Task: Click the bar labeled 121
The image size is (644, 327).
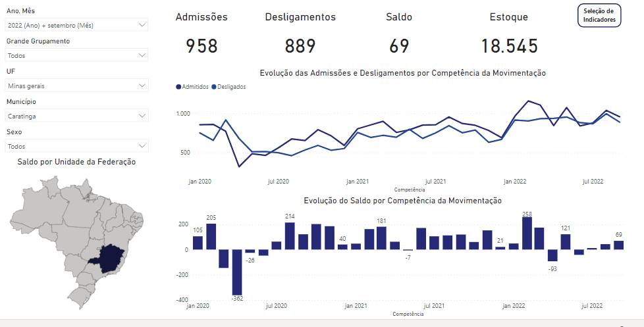Action: pyautogui.click(x=566, y=242)
